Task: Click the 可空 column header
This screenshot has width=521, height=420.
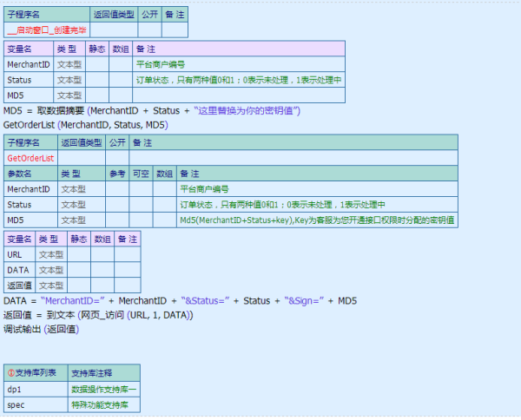Action: (141, 174)
